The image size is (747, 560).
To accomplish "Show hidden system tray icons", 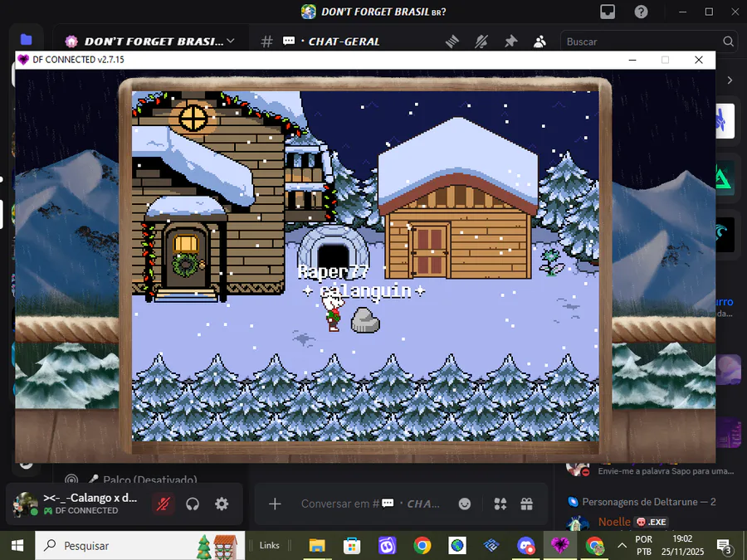I will 622,545.
